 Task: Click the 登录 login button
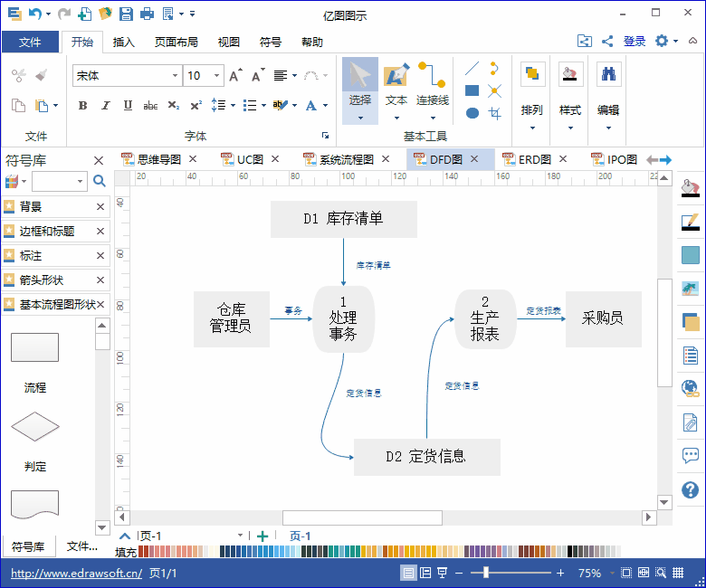coord(634,41)
